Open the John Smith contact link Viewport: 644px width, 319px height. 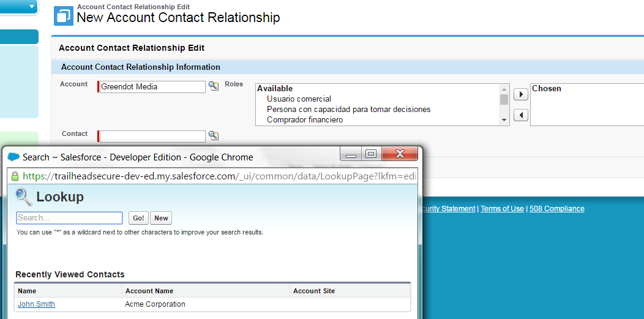36,304
